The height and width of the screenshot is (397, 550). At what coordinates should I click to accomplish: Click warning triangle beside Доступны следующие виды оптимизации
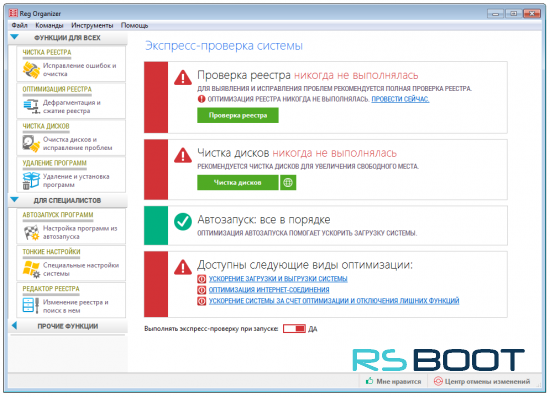(183, 267)
